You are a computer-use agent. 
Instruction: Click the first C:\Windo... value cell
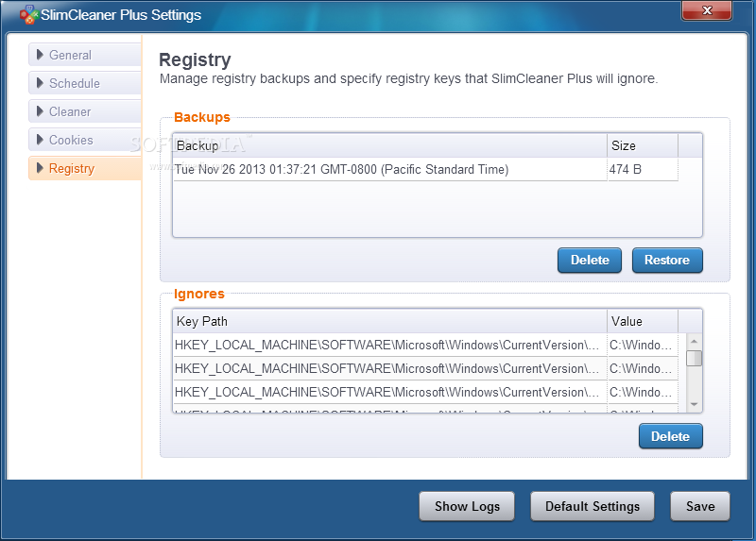click(643, 345)
